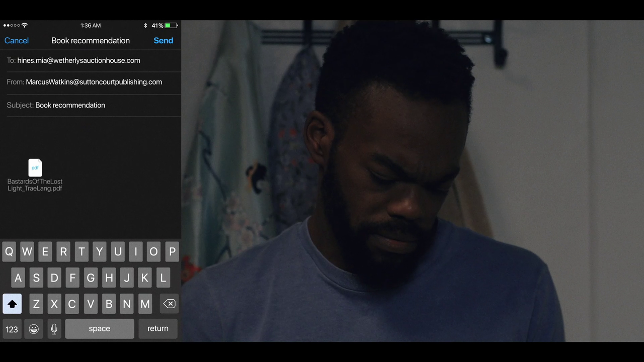This screenshot has height=362, width=644.
Task: Tap the A key
Action: 18,278
